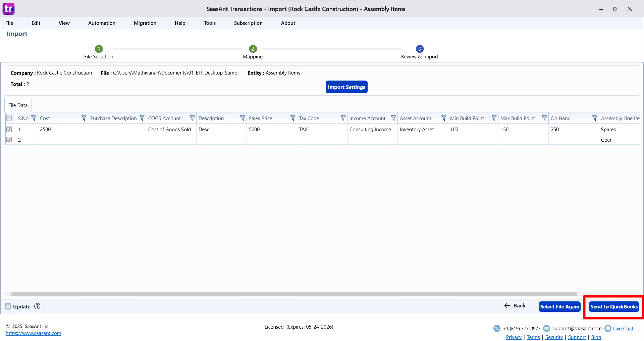This screenshot has width=644, height=341.
Task: Open the Migration menu
Action: pos(145,23)
